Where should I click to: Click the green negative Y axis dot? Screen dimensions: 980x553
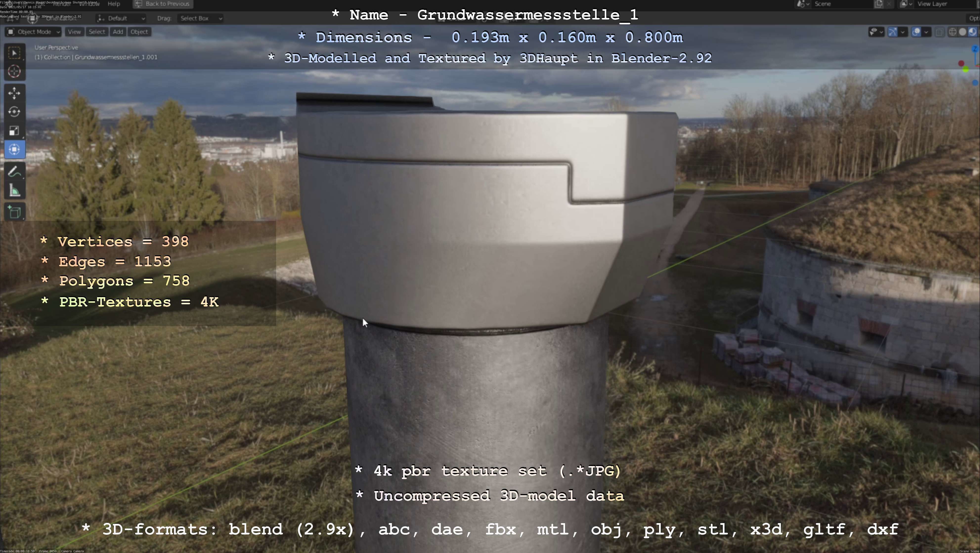966,70
